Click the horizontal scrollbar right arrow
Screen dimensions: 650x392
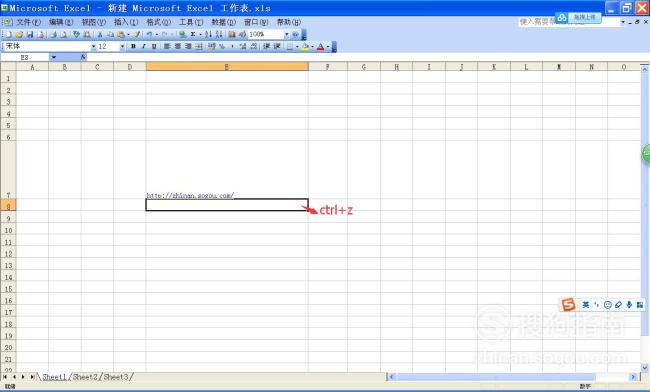(633, 377)
